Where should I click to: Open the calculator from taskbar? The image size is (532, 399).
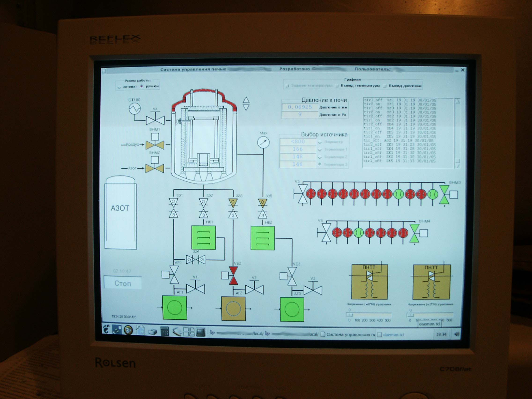click(165, 331)
